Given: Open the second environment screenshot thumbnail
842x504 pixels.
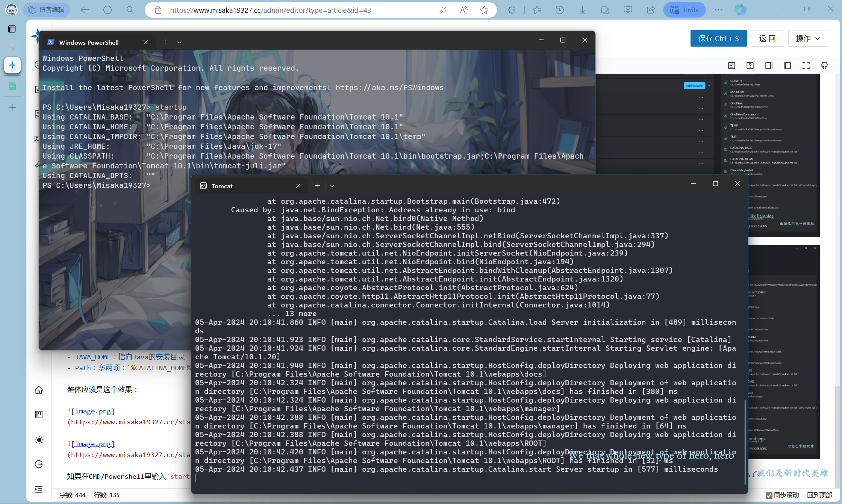Looking at the screenshot, I should [784, 352].
